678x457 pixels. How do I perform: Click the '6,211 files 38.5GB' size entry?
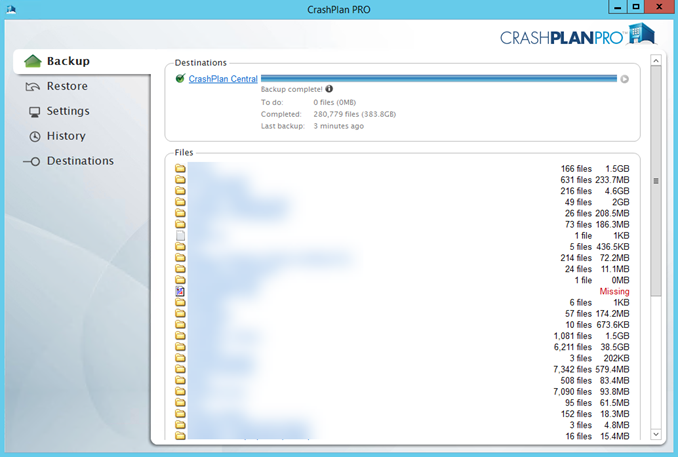coord(592,347)
